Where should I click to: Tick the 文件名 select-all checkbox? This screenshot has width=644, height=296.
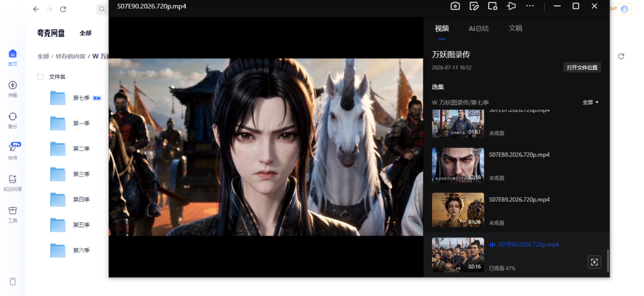[x=40, y=76]
